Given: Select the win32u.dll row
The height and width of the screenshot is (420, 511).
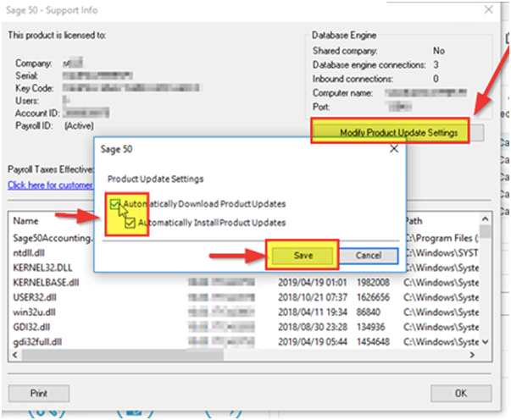Looking at the screenshot, I should pos(246,312).
